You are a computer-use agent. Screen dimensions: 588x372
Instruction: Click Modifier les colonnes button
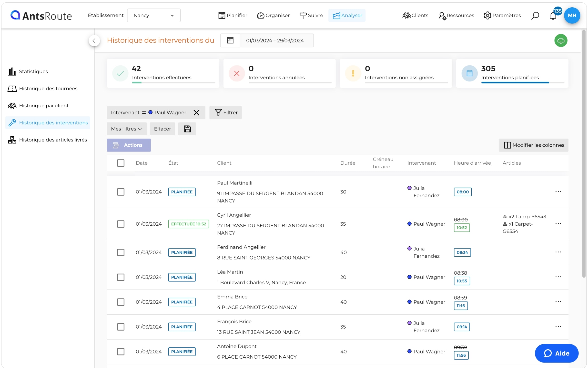point(533,145)
